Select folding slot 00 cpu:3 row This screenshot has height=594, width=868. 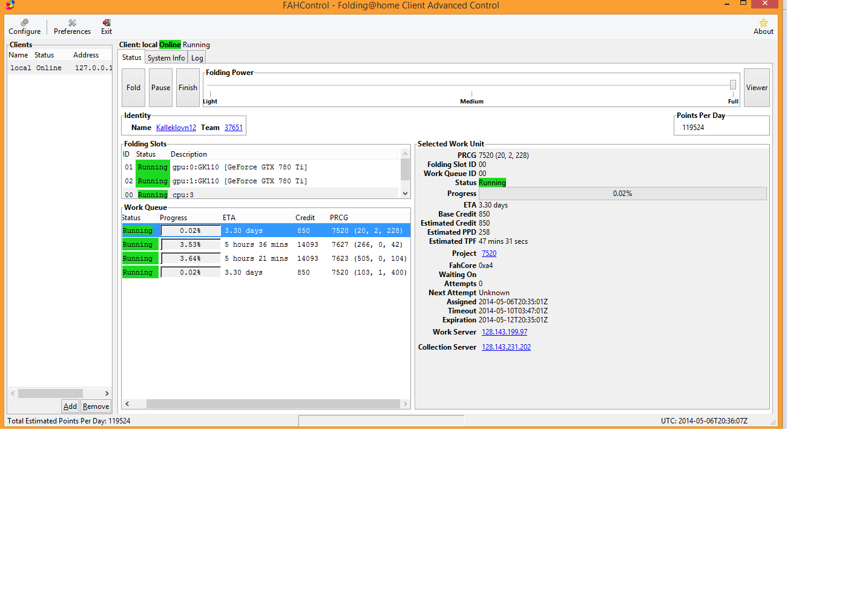tap(261, 194)
